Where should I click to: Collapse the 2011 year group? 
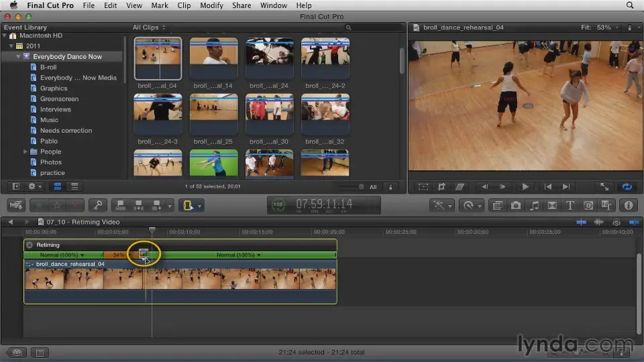[11, 46]
